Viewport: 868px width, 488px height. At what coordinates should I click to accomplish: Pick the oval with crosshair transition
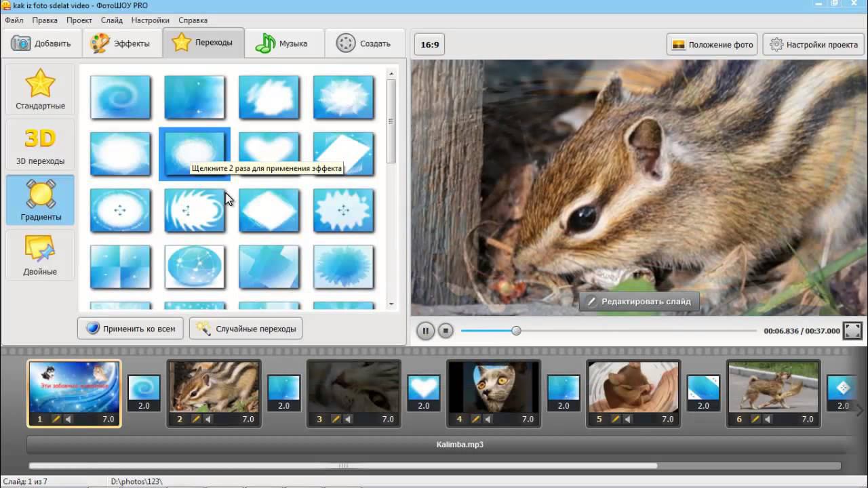click(x=120, y=210)
